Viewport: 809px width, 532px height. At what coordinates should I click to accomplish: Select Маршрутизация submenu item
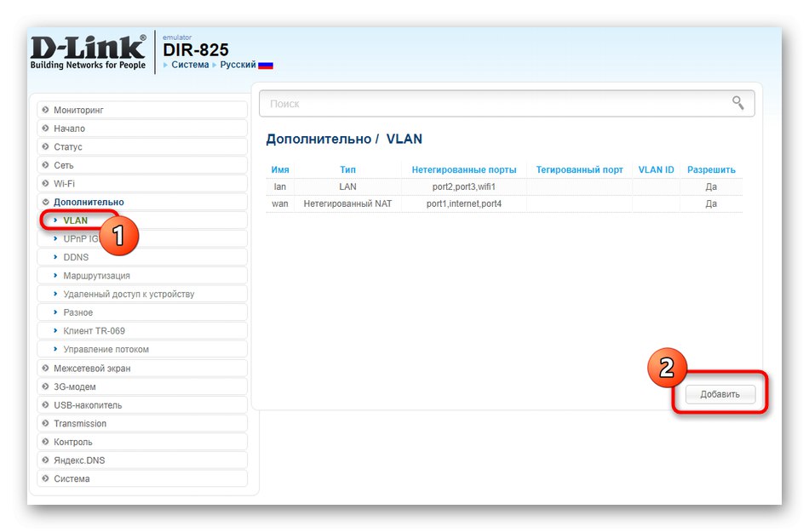click(142, 276)
